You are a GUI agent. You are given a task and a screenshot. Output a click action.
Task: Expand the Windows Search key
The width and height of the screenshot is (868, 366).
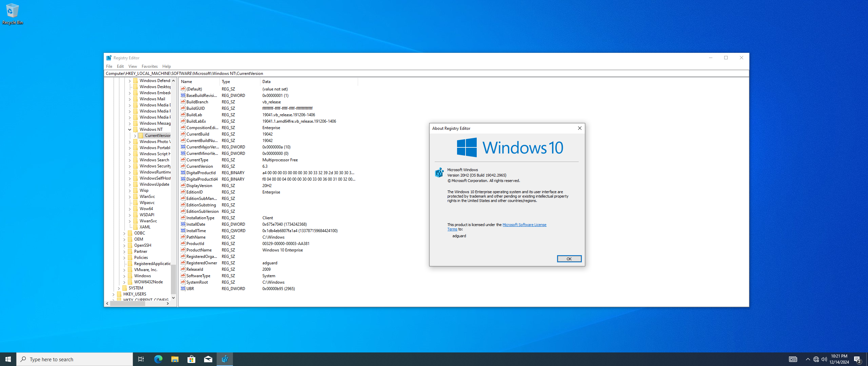click(130, 160)
